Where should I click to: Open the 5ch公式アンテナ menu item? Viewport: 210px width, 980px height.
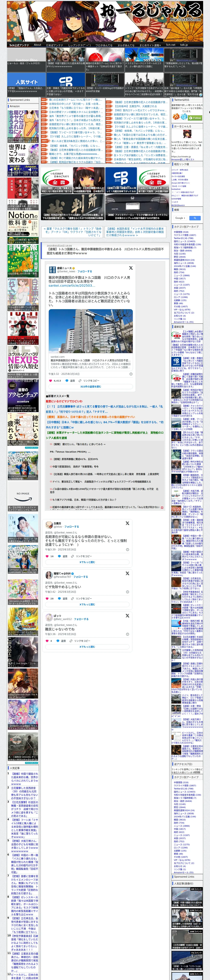pos(19,45)
